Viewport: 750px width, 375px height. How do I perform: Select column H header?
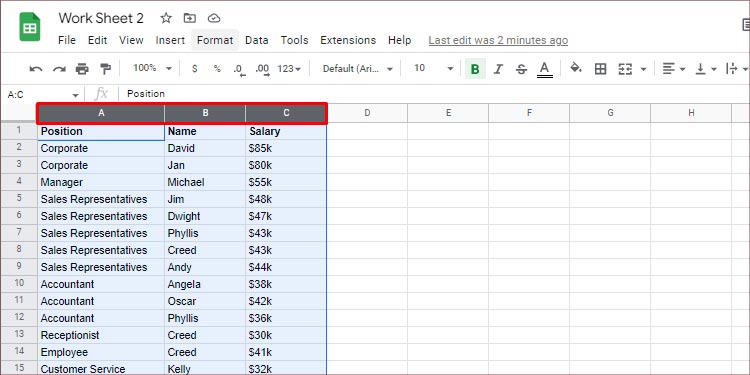[691, 113]
